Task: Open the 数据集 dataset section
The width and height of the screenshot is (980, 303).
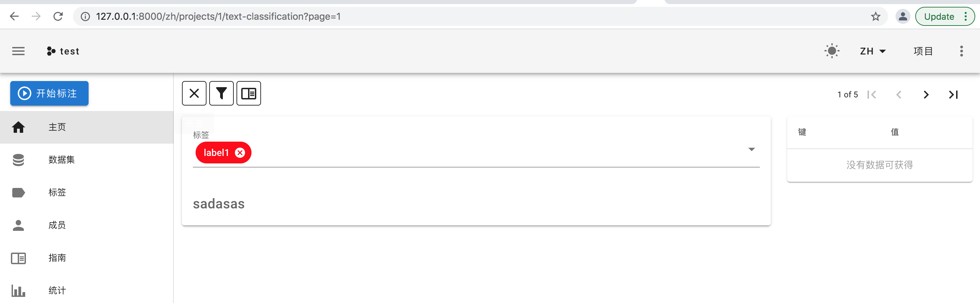Action: click(x=62, y=160)
